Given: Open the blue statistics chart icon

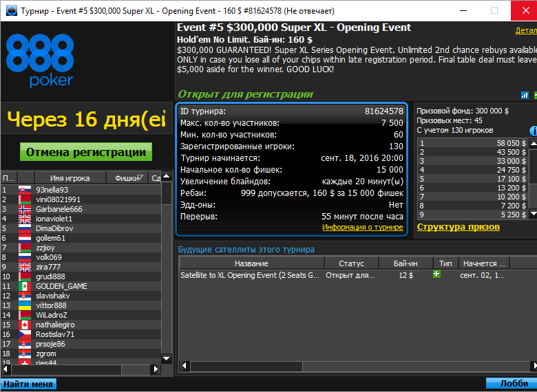Looking at the screenshot, I should 525,95.
